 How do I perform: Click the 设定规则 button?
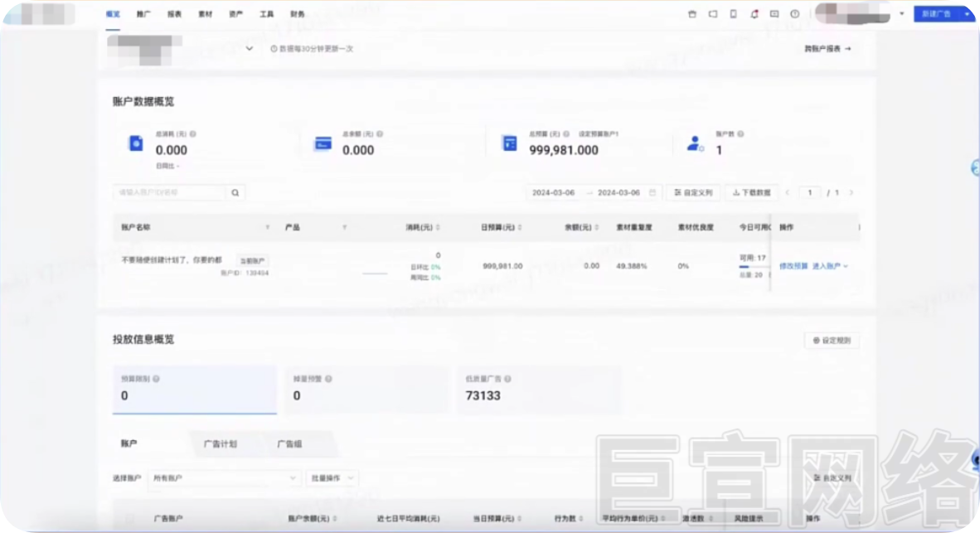[832, 341]
